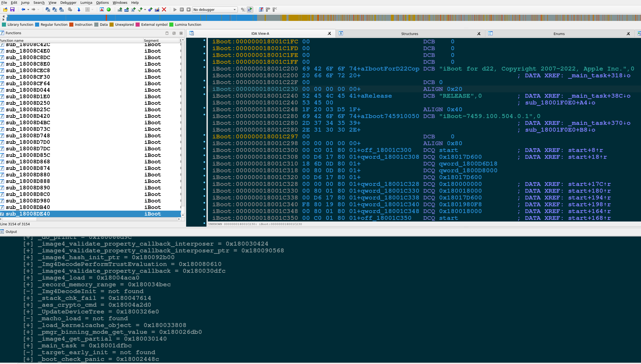Switch to the Structures tab
Screen dimensions: 641x364
[x=409, y=34]
